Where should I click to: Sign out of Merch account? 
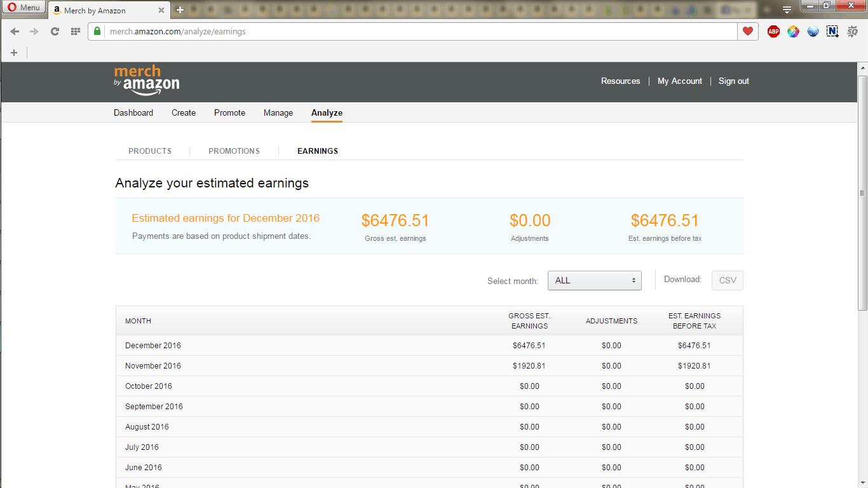(x=733, y=81)
